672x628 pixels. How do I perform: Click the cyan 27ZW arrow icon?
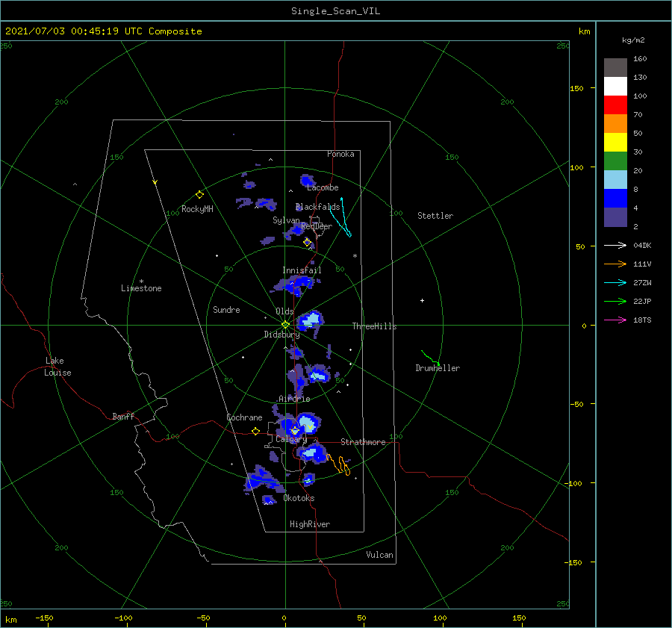tap(615, 282)
